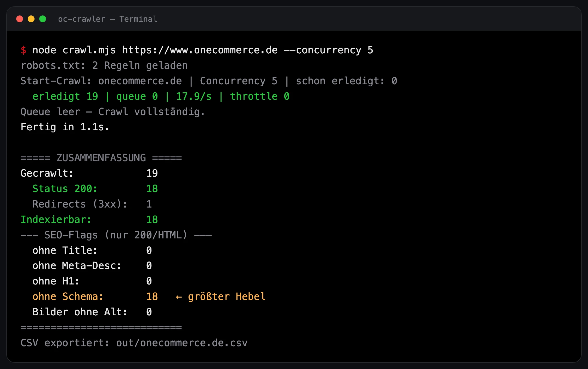Click green 'erledigt 19' progress text

65,96
